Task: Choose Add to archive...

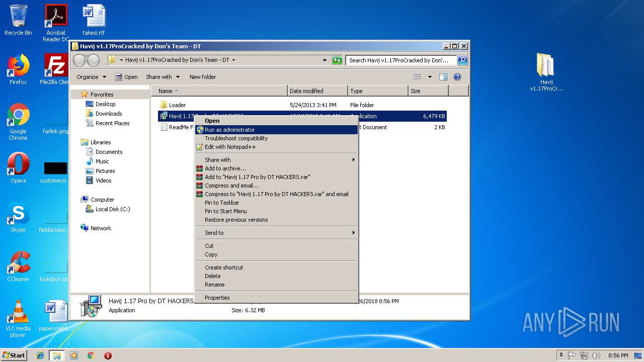Action: click(276, 168)
